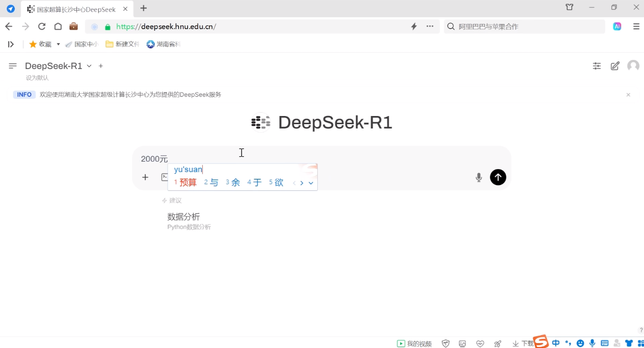Open the soft keyboard on IME bar
644x348 pixels.
[x=605, y=343]
